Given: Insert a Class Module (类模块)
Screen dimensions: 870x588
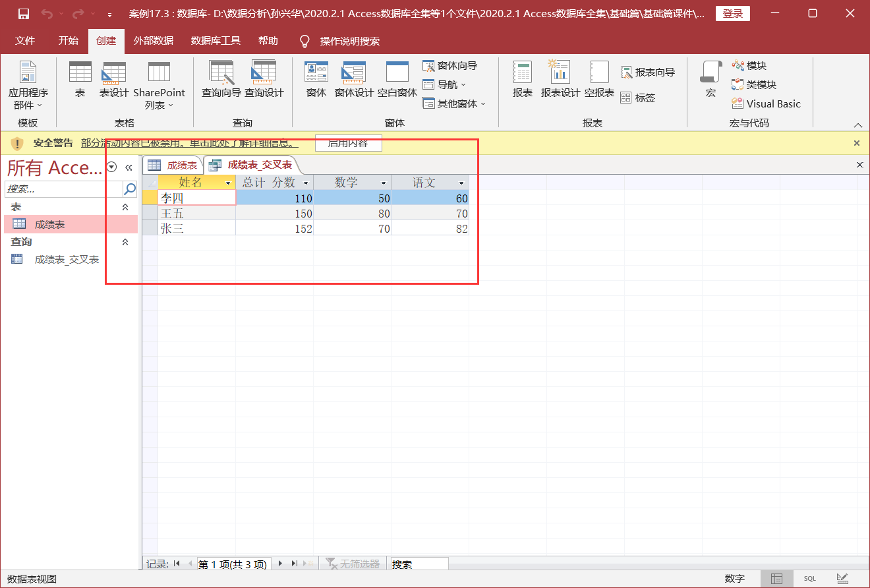Looking at the screenshot, I should point(754,85).
